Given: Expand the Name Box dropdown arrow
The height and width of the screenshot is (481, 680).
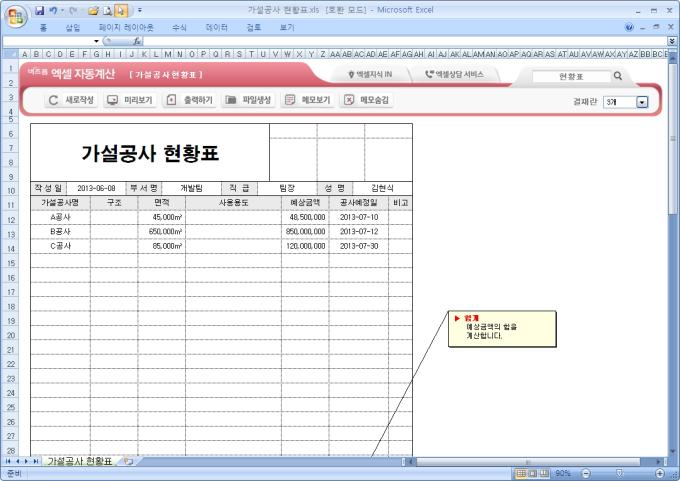Looking at the screenshot, I should (96, 41).
